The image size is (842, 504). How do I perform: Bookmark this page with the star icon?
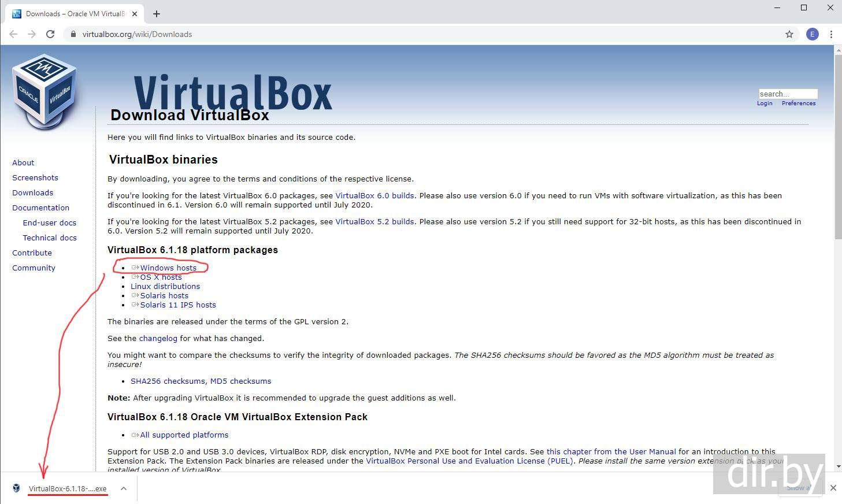789,34
